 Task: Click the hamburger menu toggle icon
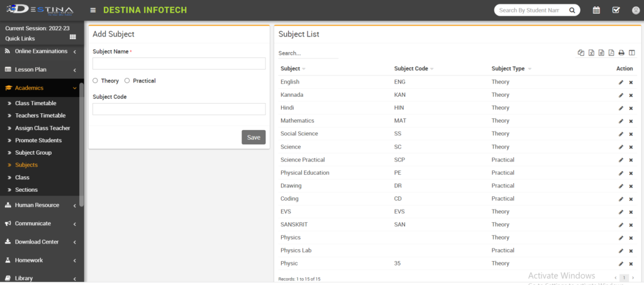click(x=93, y=10)
